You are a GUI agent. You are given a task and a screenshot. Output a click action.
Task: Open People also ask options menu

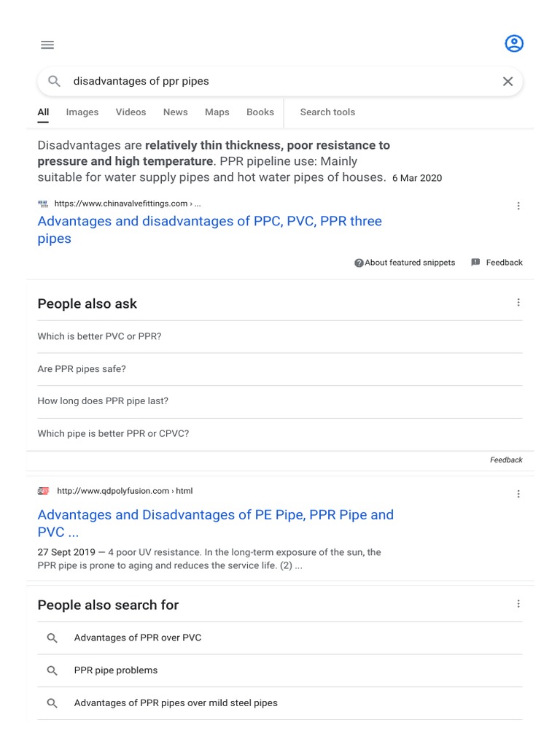coord(518,303)
